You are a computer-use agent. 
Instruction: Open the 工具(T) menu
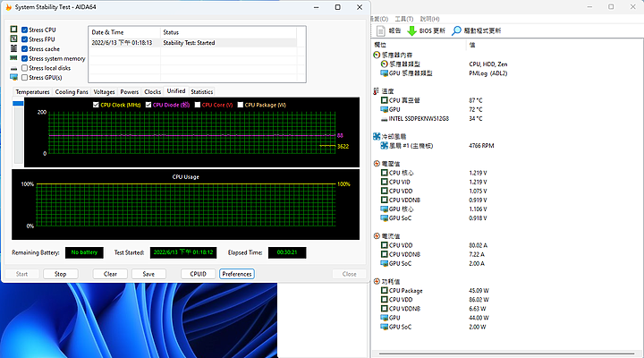click(403, 19)
